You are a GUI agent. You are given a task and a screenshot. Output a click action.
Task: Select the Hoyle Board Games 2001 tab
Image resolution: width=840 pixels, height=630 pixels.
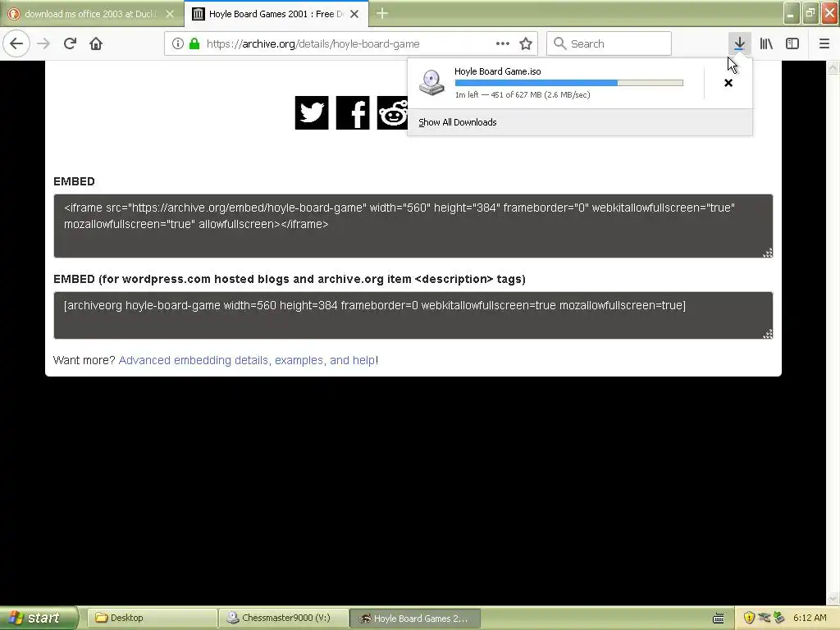276,14
